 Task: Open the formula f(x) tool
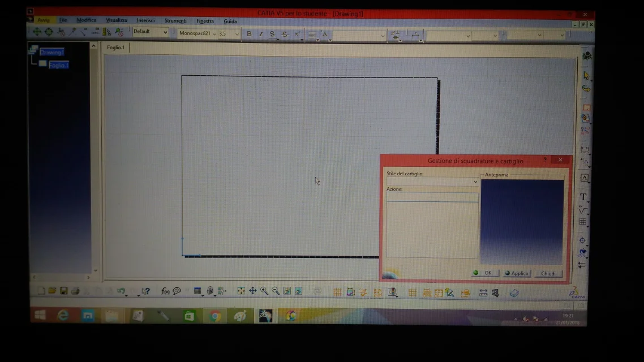click(x=165, y=291)
